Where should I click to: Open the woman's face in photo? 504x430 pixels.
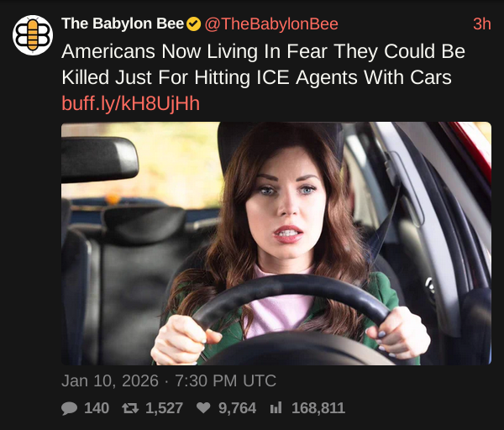tap(286, 206)
